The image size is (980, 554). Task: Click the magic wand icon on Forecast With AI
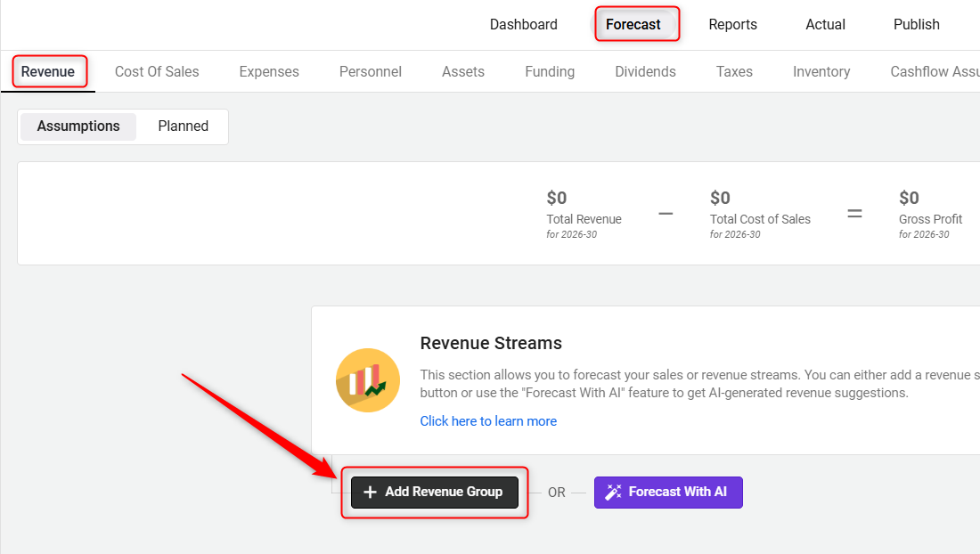[613, 492]
